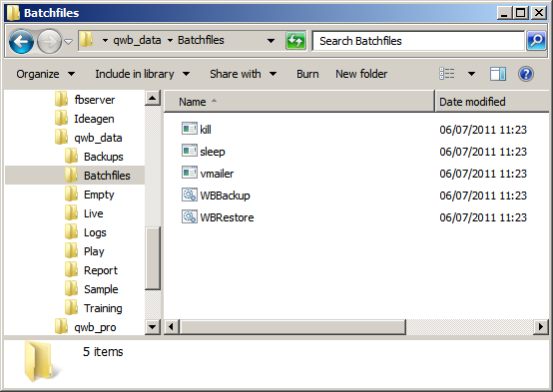Expand arrow between qwb_data and Batchfiles
This screenshot has width=553, height=392.
coord(170,41)
